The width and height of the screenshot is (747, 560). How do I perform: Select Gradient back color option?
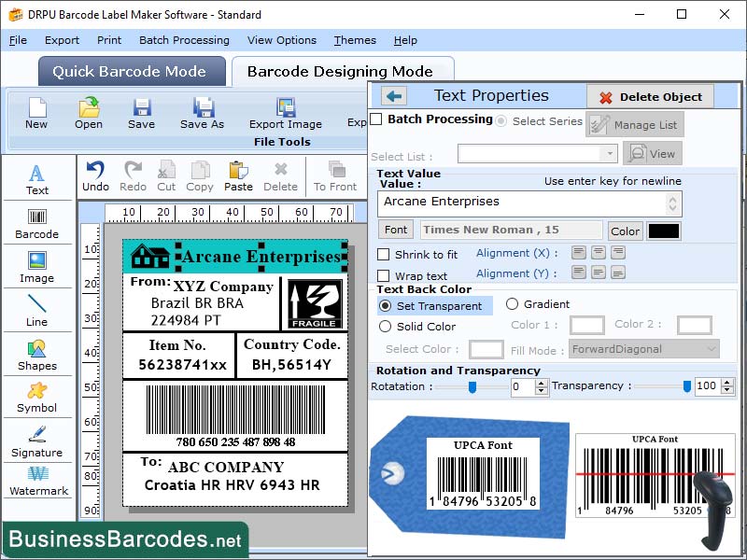512,304
